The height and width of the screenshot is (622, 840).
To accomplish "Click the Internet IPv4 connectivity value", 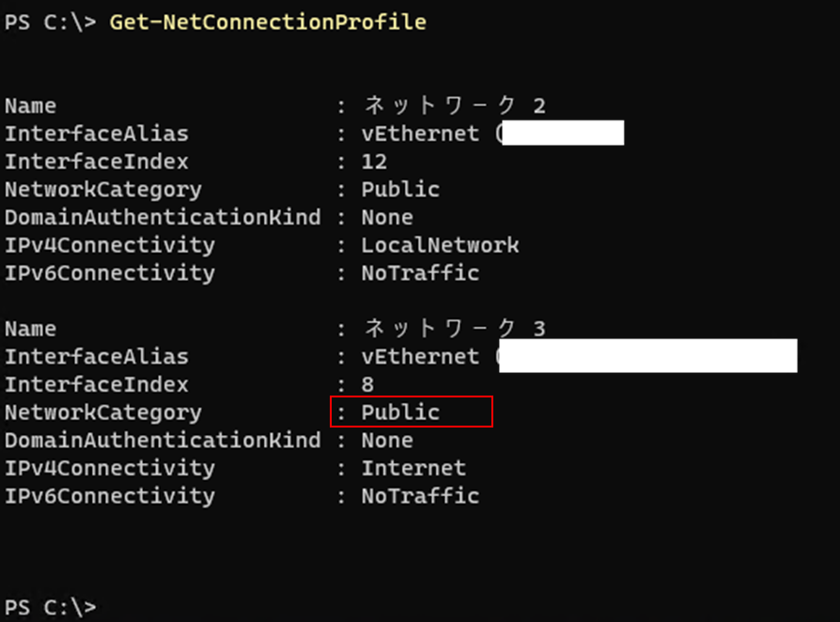I will tap(413, 468).
